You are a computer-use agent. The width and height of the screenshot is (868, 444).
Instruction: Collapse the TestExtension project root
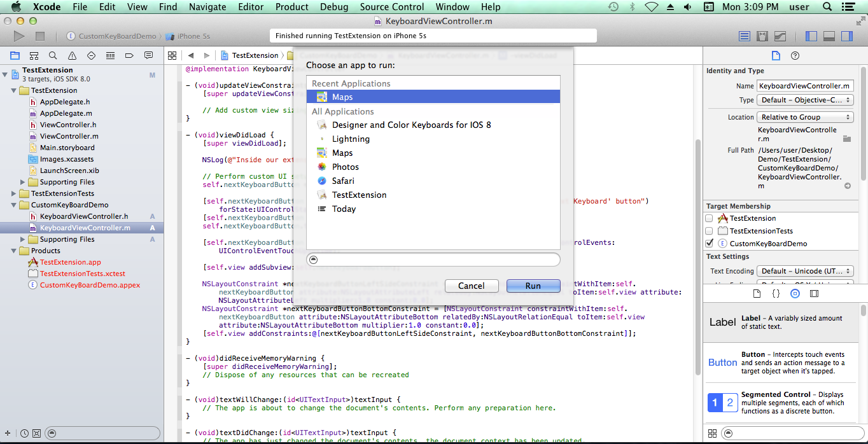pos(5,74)
